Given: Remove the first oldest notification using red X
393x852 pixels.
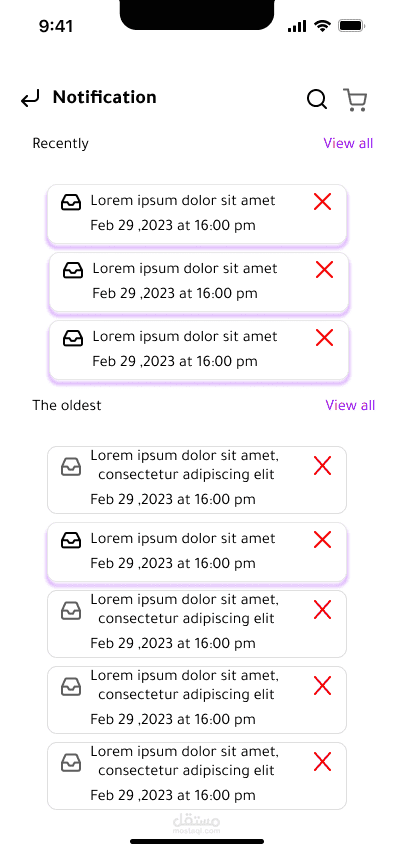Looking at the screenshot, I should (x=322, y=466).
